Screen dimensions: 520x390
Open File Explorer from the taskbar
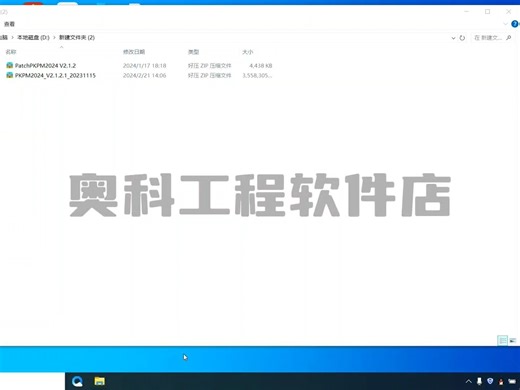pos(99,381)
